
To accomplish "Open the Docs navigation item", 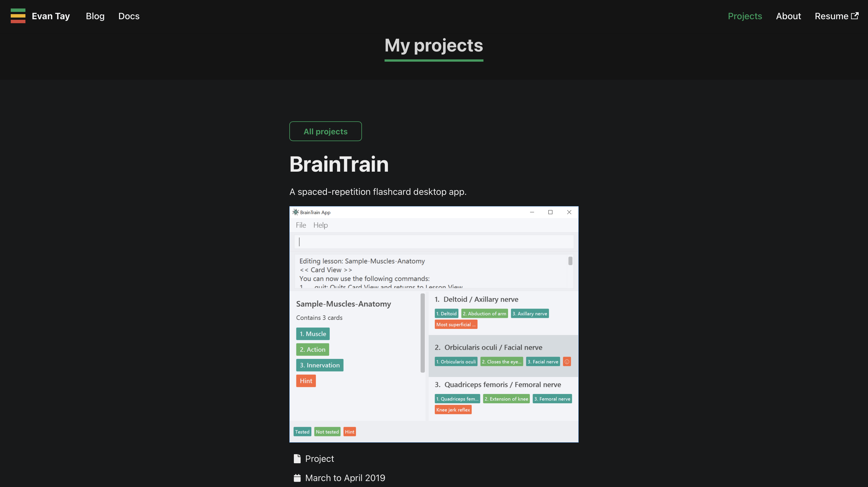I will pyautogui.click(x=129, y=16).
